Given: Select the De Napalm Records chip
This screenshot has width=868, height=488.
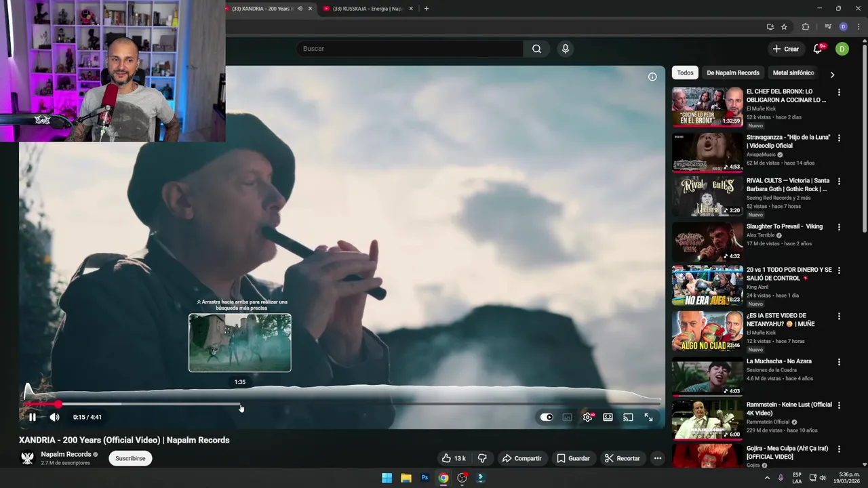Looking at the screenshot, I should click(733, 73).
